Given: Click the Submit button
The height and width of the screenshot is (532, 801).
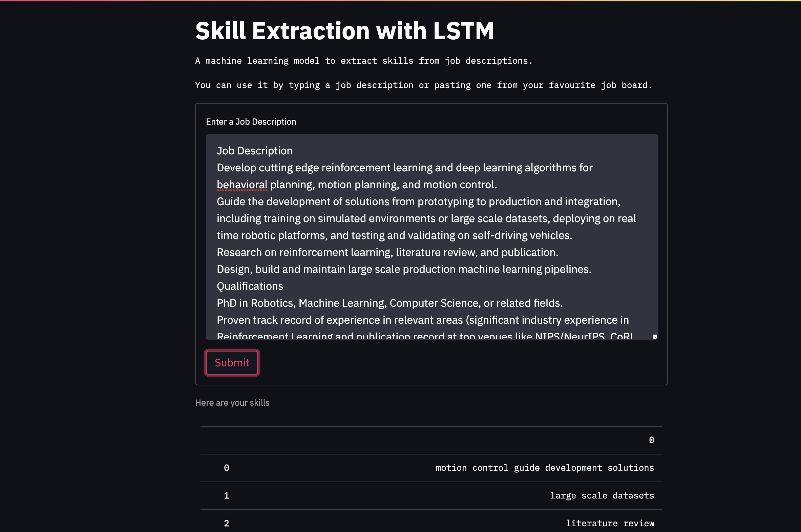Looking at the screenshot, I should point(232,363).
